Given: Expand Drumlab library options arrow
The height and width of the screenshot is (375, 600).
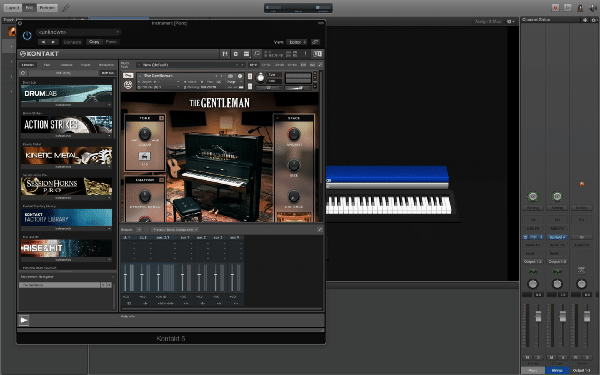Looking at the screenshot, I should 109,105.
